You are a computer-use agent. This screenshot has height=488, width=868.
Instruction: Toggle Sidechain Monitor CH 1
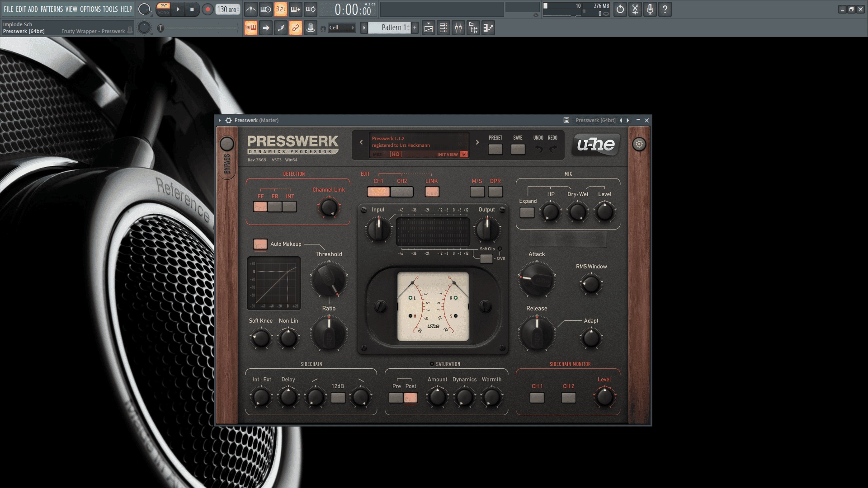(537, 398)
